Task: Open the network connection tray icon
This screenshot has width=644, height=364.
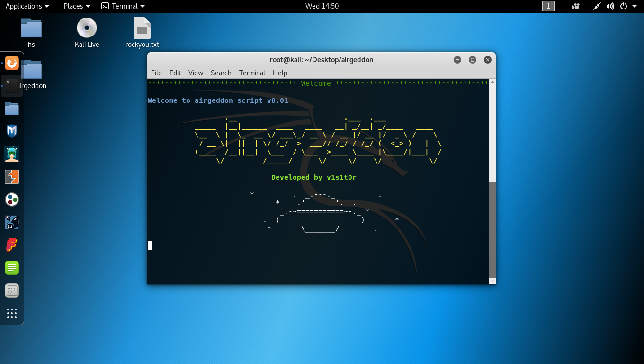Action: point(597,6)
